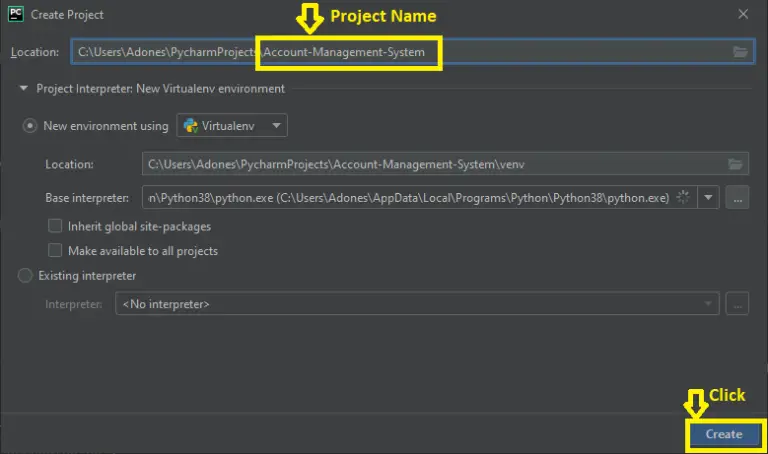Click the Base interpreter label
Viewport: 768px width, 454px height.
(87, 198)
